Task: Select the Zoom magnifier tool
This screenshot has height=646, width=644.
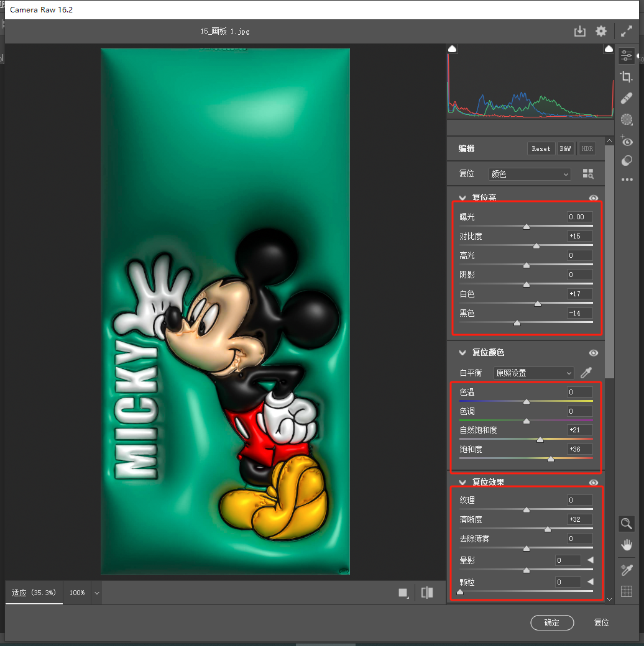Action: (627, 524)
